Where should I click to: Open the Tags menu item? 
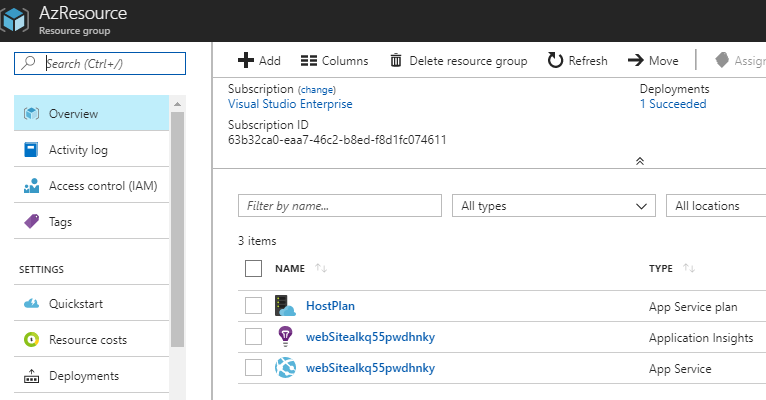pyautogui.click(x=91, y=221)
